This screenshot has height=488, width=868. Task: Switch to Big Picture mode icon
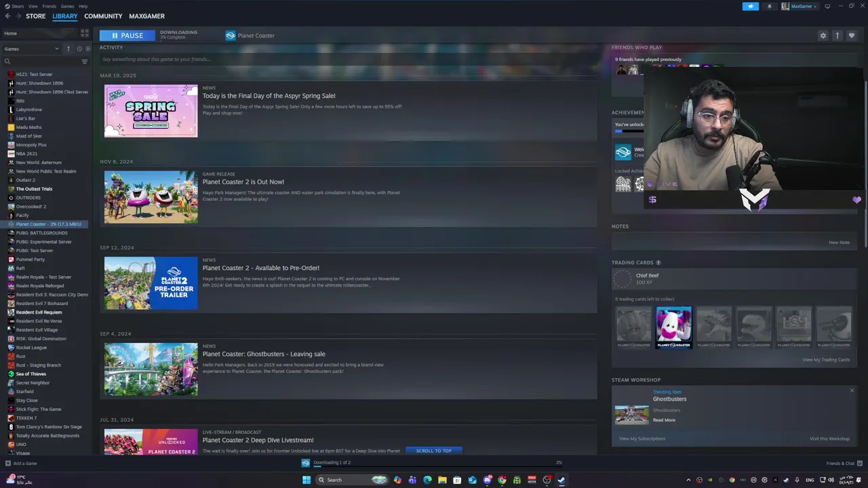(x=827, y=6)
